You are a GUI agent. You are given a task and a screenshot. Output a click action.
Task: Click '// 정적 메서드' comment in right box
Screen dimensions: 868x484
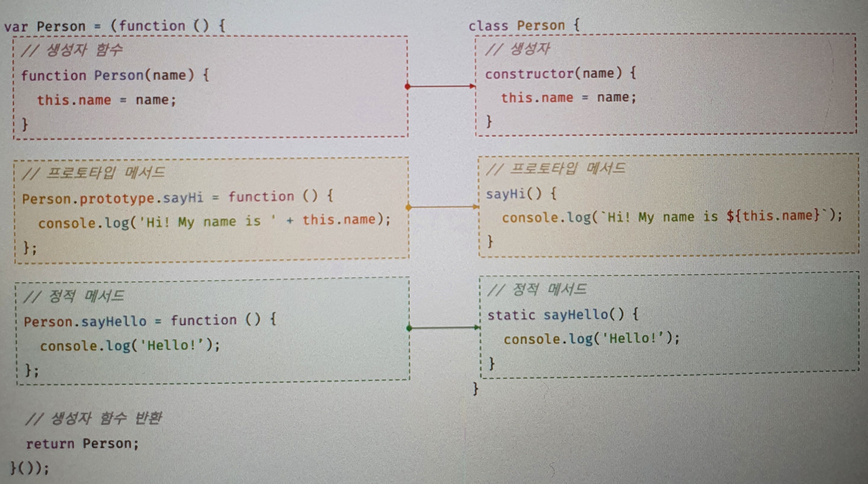click(x=537, y=290)
